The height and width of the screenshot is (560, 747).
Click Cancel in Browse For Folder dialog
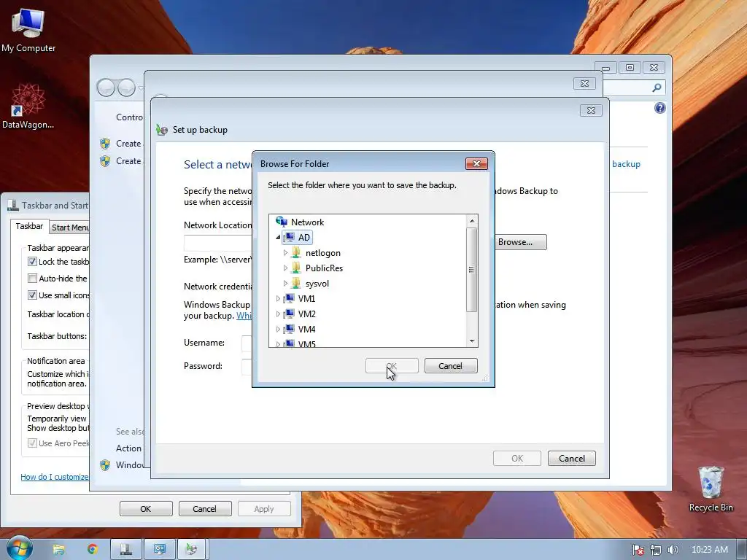pos(451,366)
